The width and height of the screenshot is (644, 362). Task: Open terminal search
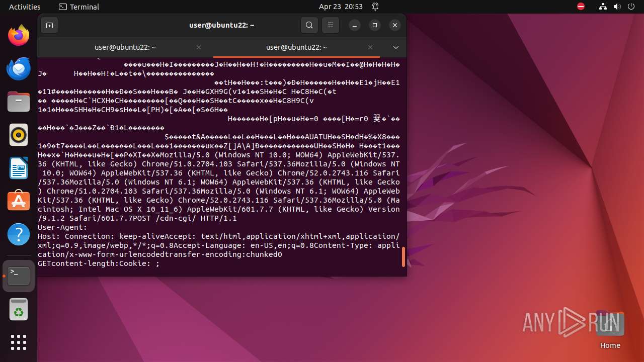tap(309, 25)
